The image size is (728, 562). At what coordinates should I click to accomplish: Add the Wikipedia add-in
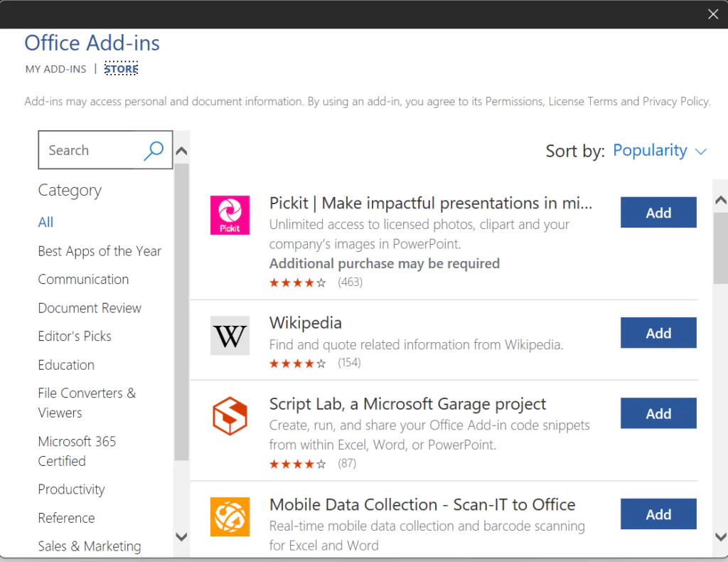click(658, 332)
